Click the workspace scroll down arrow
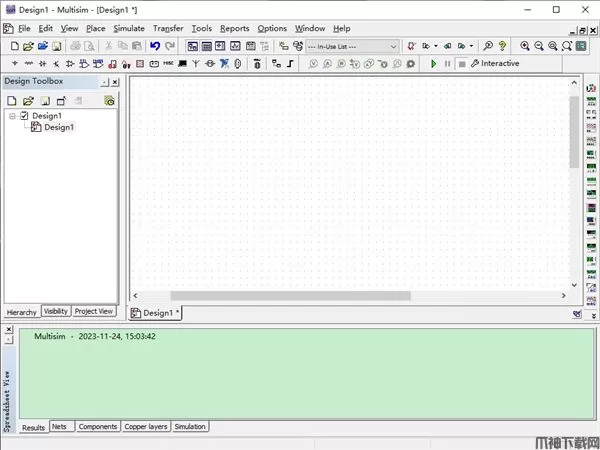The height and width of the screenshot is (450, 600). [574, 285]
